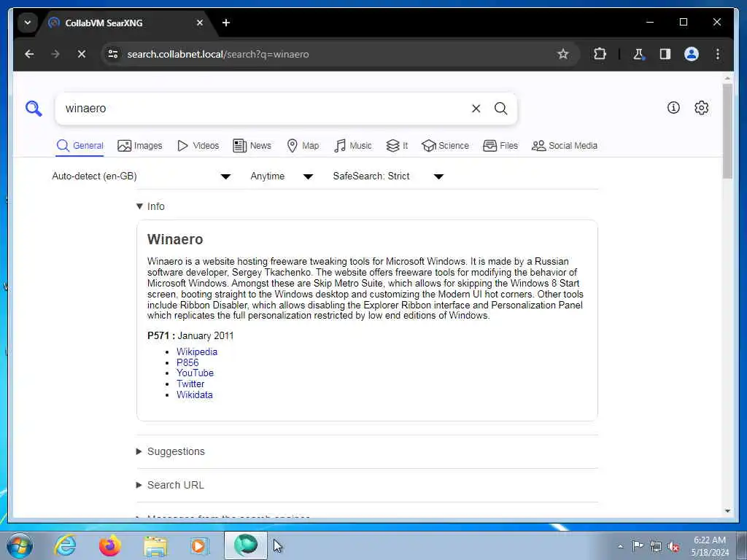Switch to the Music tab
Image resolution: width=747 pixels, height=560 pixels.
pos(352,146)
